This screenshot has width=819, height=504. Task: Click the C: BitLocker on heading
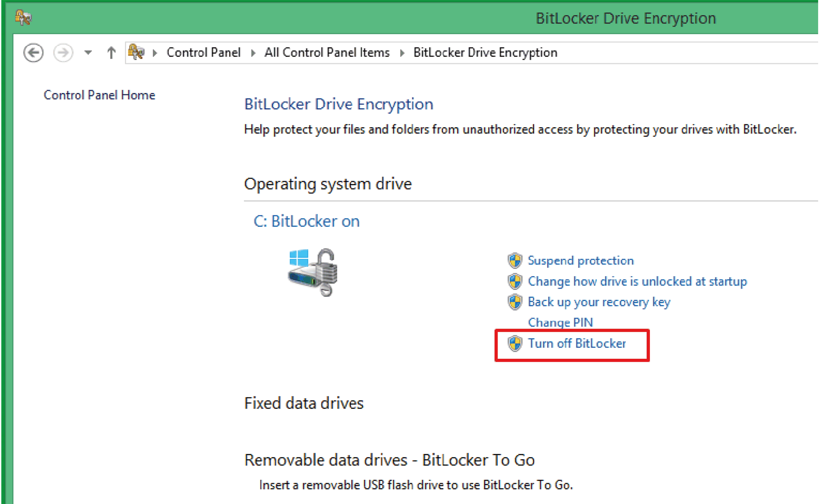307,221
